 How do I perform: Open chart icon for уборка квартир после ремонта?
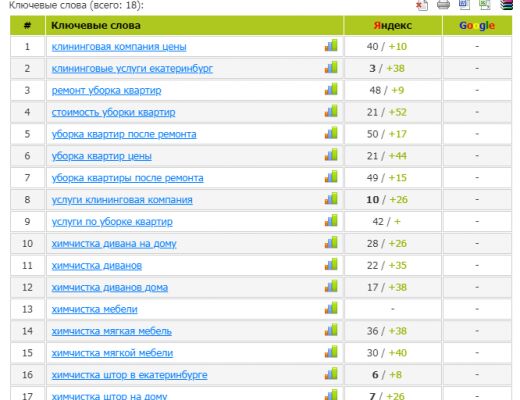331,133
